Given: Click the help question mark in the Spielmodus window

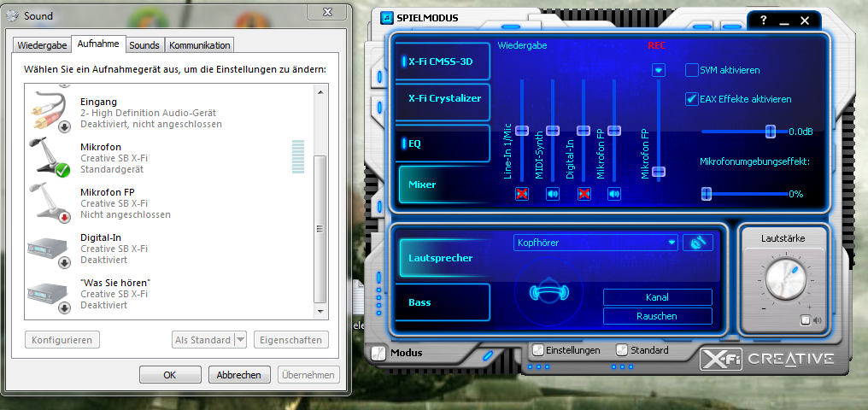Looking at the screenshot, I should (764, 21).
